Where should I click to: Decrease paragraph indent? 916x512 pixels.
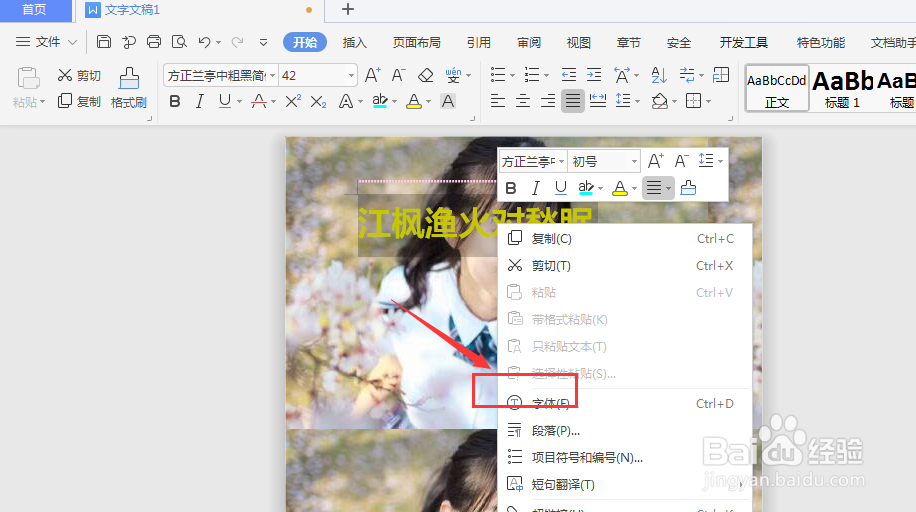click(x=568, y=75)
